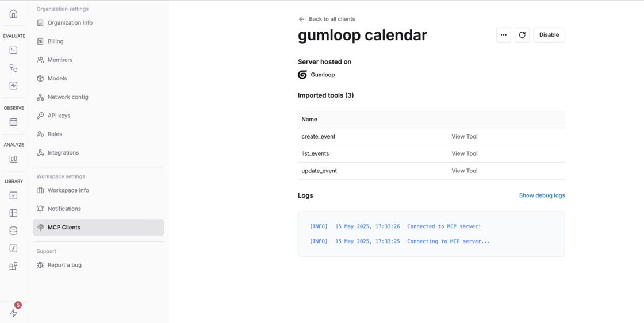Image resolution: width=644 pixels, height=323 pixels.
Task: Click the Connected to MCP server! log entry
Action: tap(444, 226)
